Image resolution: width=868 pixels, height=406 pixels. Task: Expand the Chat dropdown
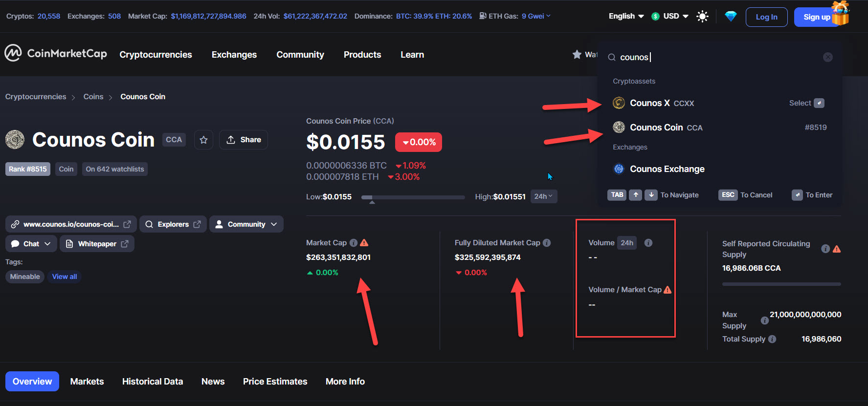coord(31,244)
